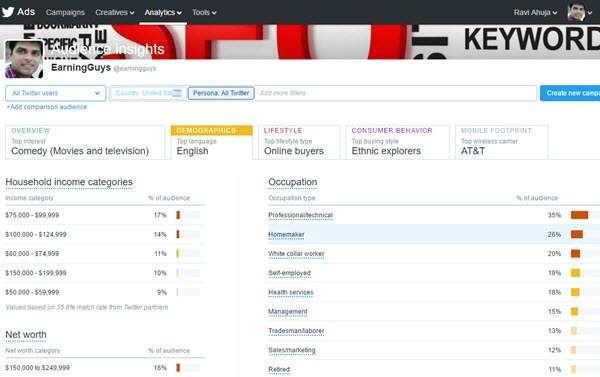
Task: Open the Ravi Ahuja account dropdown
Action: tap(535, 12)
